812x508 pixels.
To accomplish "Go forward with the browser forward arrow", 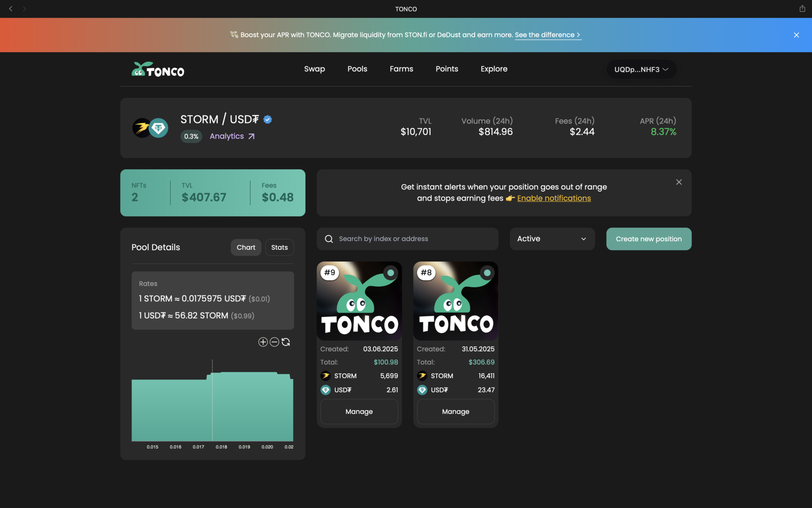I will click(24, 9).
